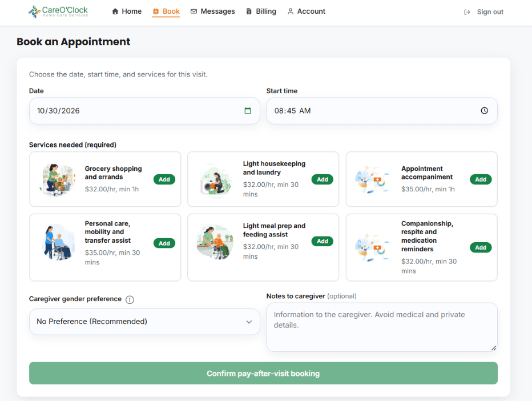Click the Appointment accompaniment illustration
This screenshot has width=532, height=401.
click(372, 179)
